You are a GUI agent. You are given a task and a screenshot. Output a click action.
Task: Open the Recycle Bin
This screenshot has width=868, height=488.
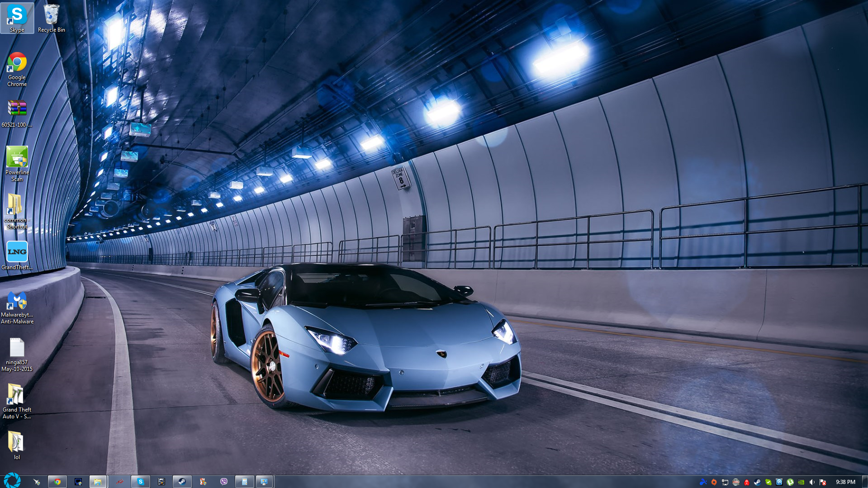click(51, 18)
